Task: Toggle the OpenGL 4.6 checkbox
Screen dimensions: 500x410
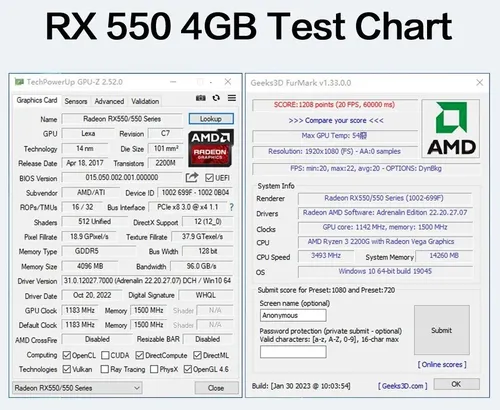Action: 188,369
